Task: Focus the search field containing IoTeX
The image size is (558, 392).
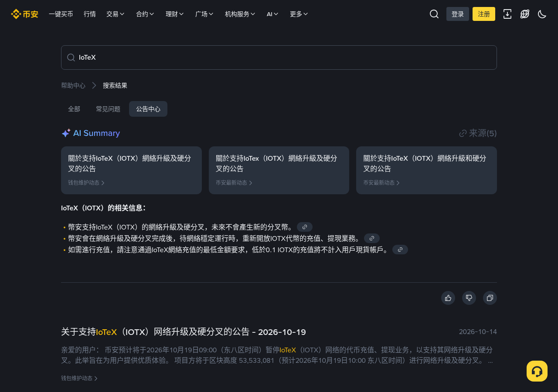Action: (279, 57)
